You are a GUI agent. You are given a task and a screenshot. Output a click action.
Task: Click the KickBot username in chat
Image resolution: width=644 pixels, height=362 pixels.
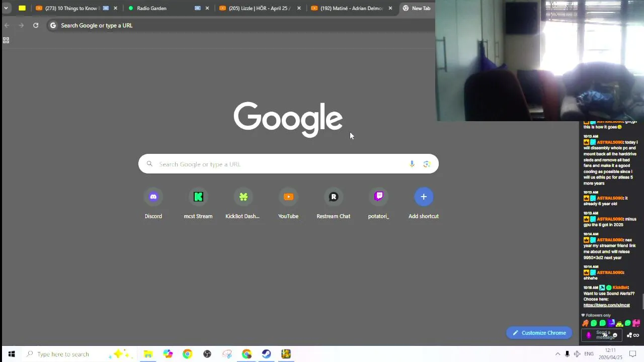620,288
